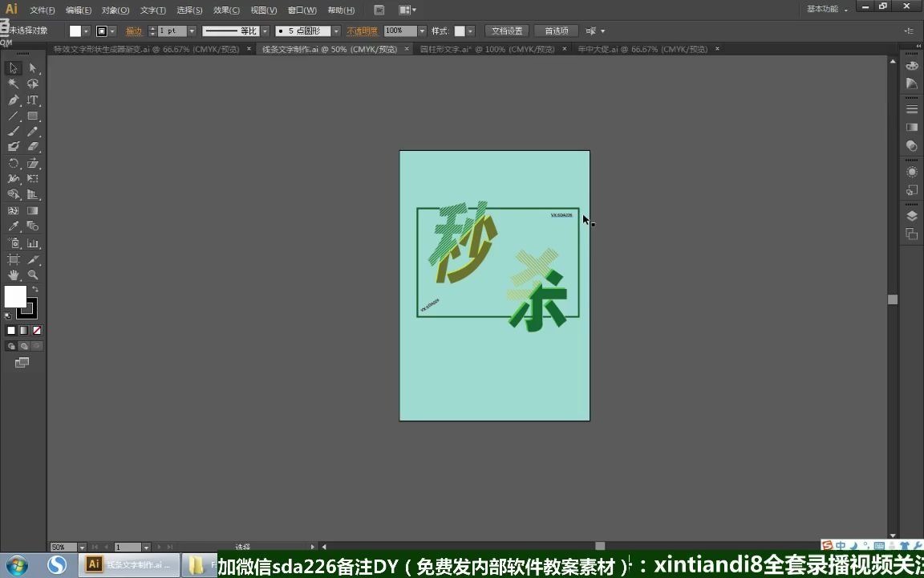
Task: Choose the Type tool
Action: coord(32,100)
